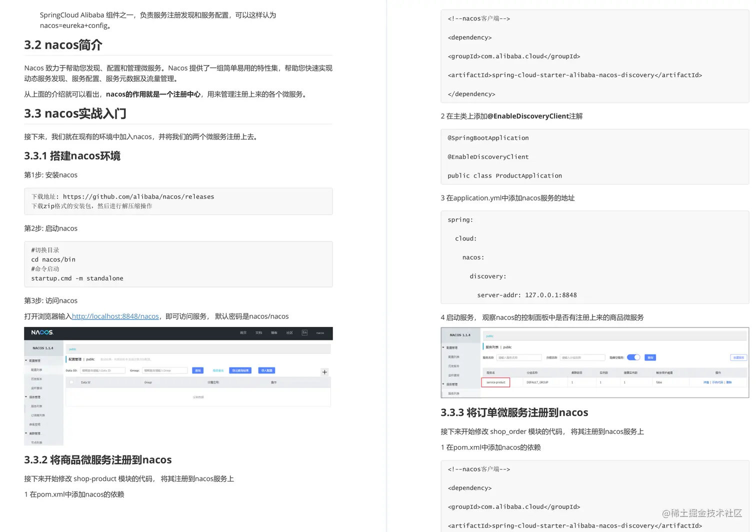Collapse 服务管理 in the service list screenshot sidebar

point(443,384)
